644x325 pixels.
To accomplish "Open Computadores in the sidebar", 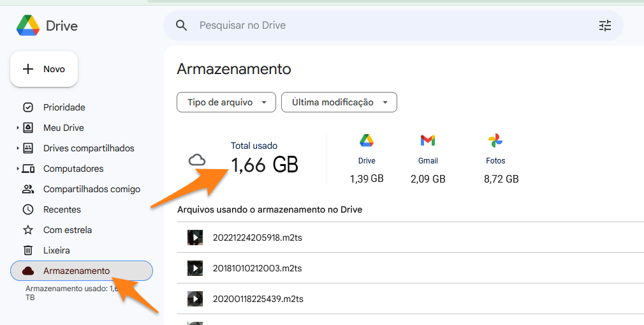I will 73,169.
